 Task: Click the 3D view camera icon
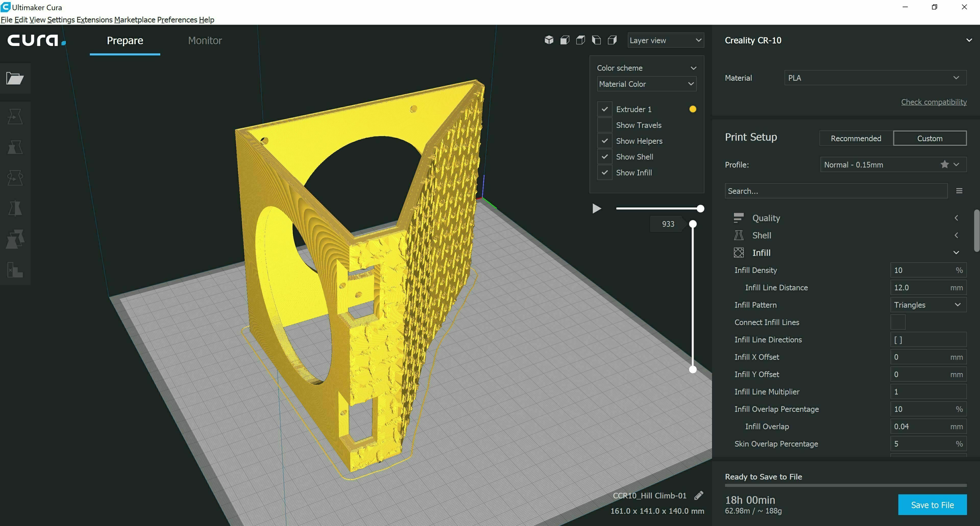[x=549, y=40]
